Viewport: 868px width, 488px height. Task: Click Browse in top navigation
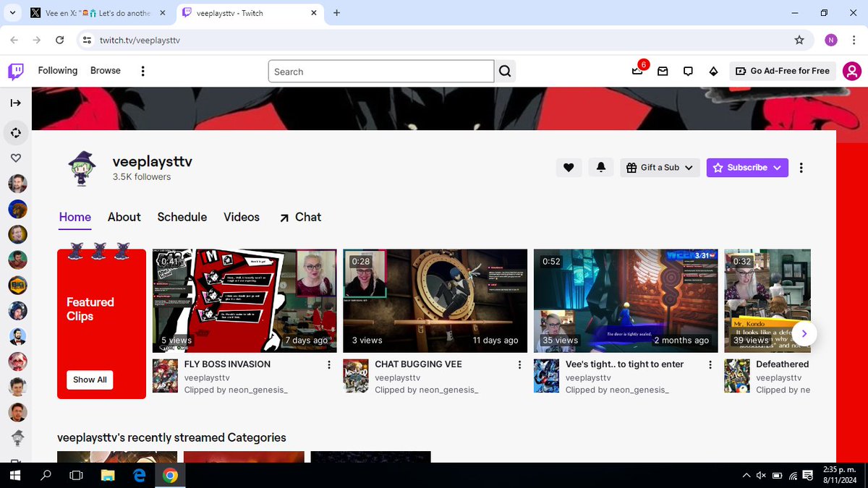106,71
